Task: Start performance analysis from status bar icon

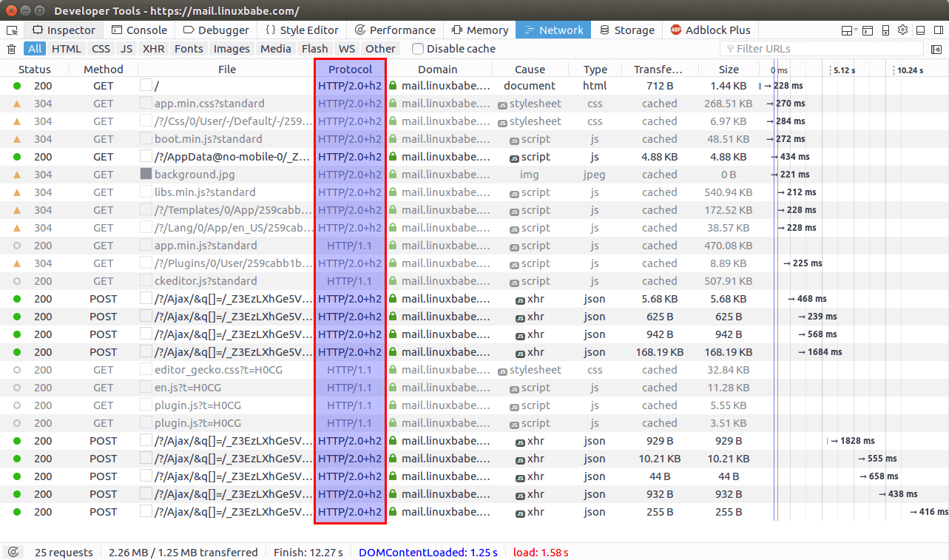Action: coord(13,552)
